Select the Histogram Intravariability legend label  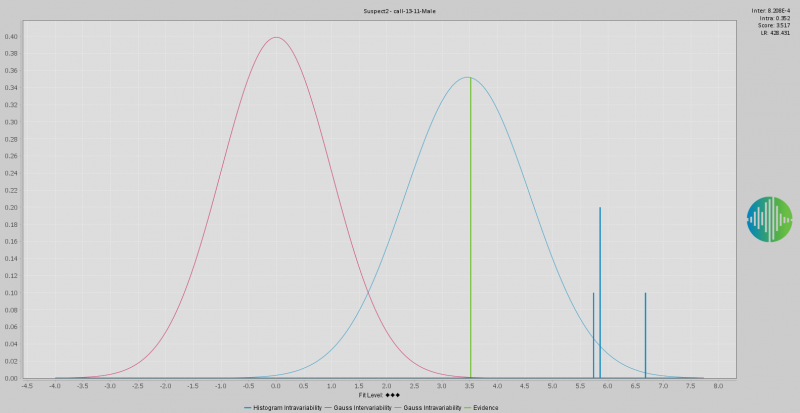pos(288,408)
